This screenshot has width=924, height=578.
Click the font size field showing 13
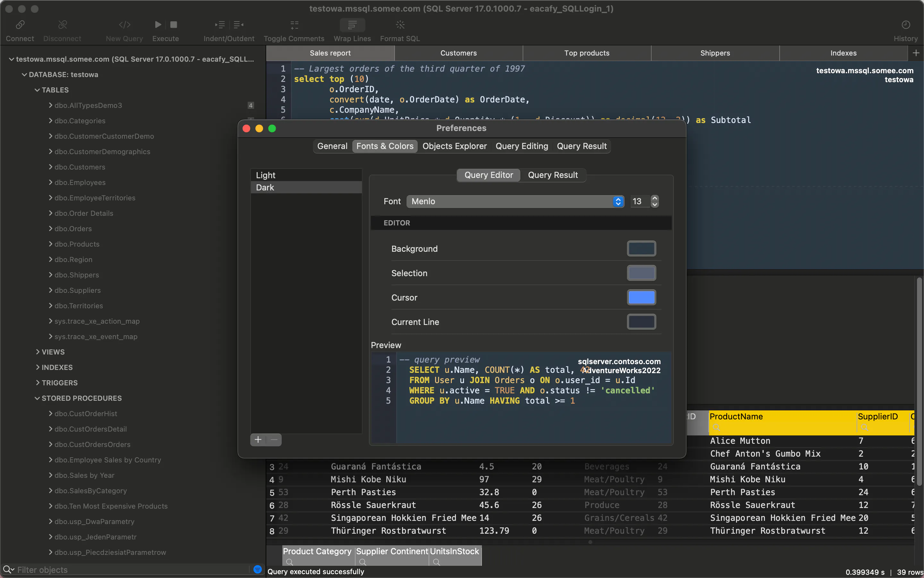click(639, 201)
